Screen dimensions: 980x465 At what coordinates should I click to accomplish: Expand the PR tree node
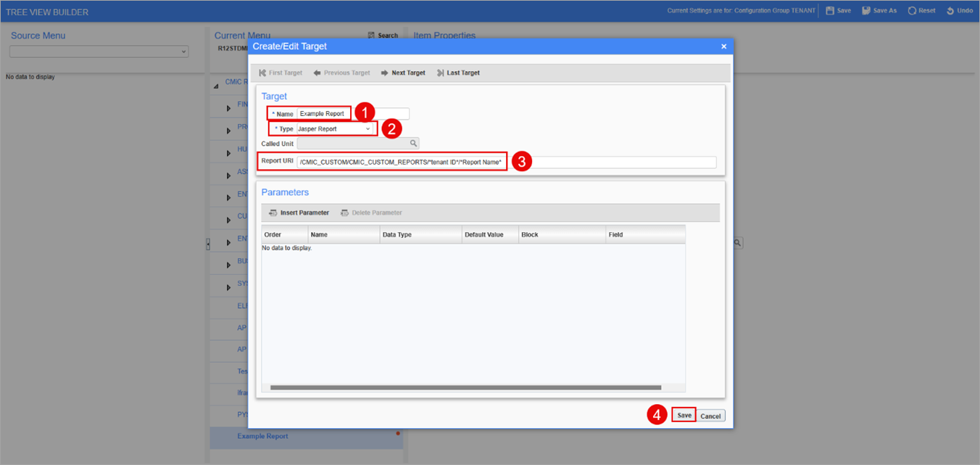[x=228, y=131]
